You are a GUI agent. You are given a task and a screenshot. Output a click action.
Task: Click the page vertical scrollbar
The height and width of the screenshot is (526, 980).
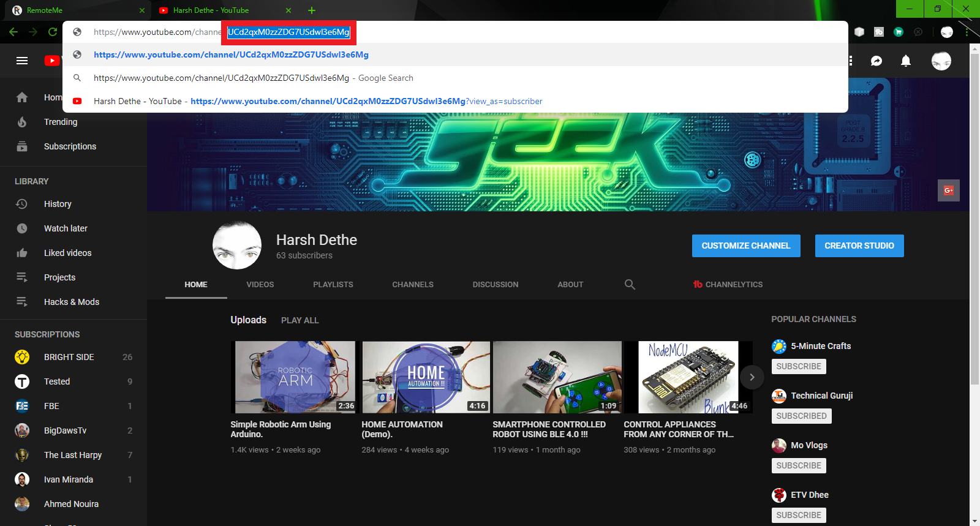(974, 220)
